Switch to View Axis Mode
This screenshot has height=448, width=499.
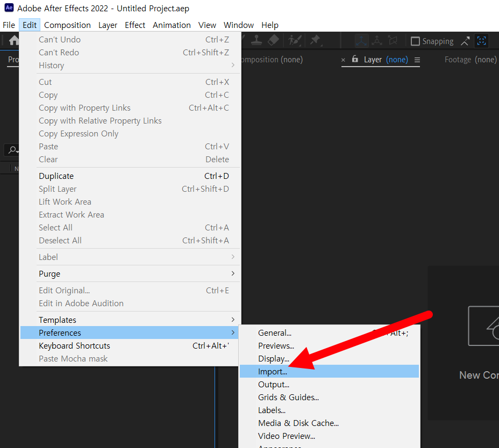point(393,41)
